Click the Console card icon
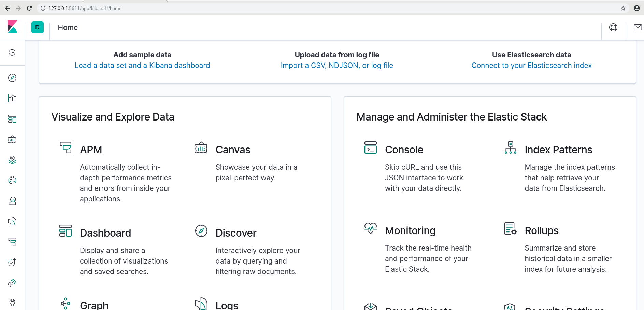The image size is (644, 310). 371,147
